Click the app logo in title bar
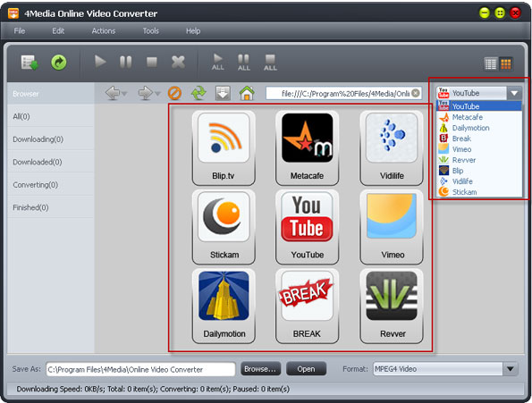This screenshot has width=532, height=403. [13, 13]
